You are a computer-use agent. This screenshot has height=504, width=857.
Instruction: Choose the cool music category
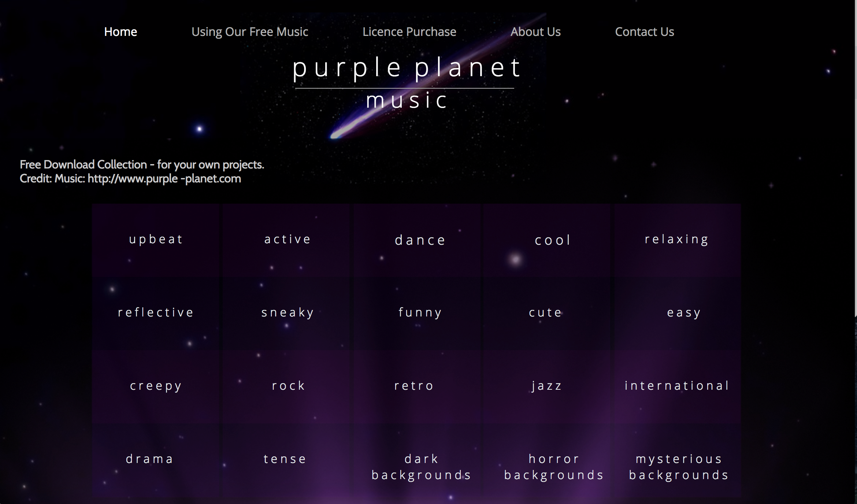coord(552,240)
